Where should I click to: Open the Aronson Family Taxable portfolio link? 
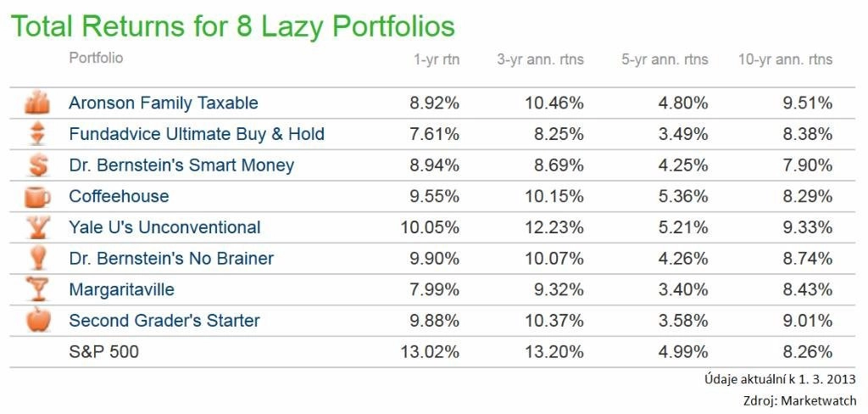[x=164, y=103]
